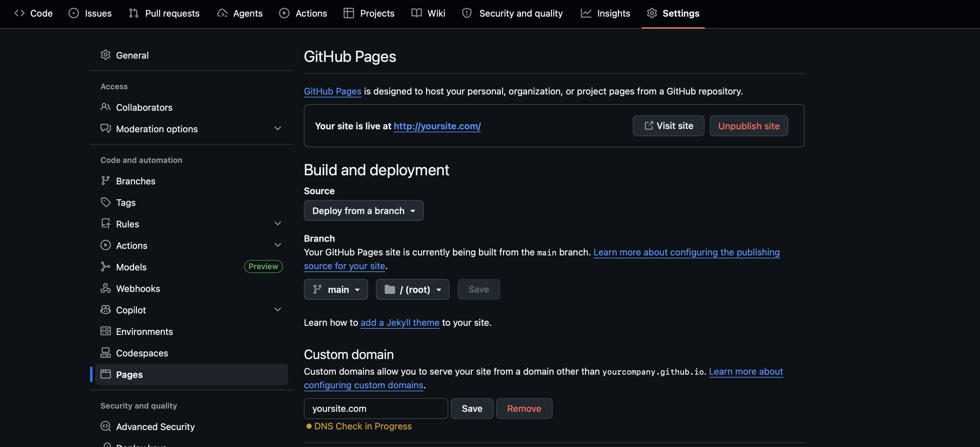The image size is (980, 447).
Task: Click the Models icon in sidebar
Action: [x=105, y=267]
